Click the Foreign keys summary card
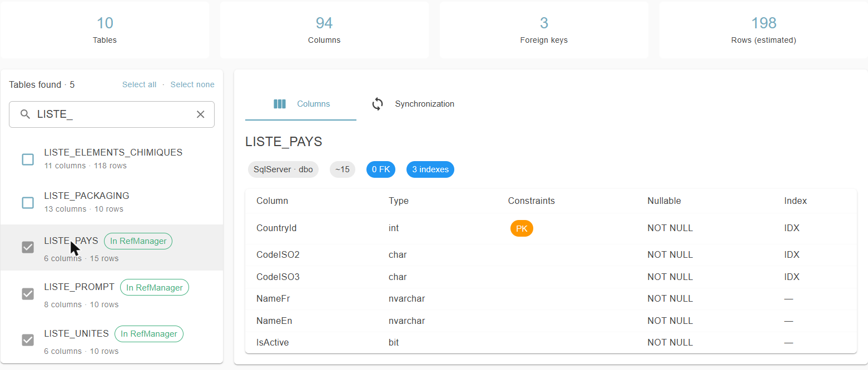This screenshot has height=370, width=868. 544,29
